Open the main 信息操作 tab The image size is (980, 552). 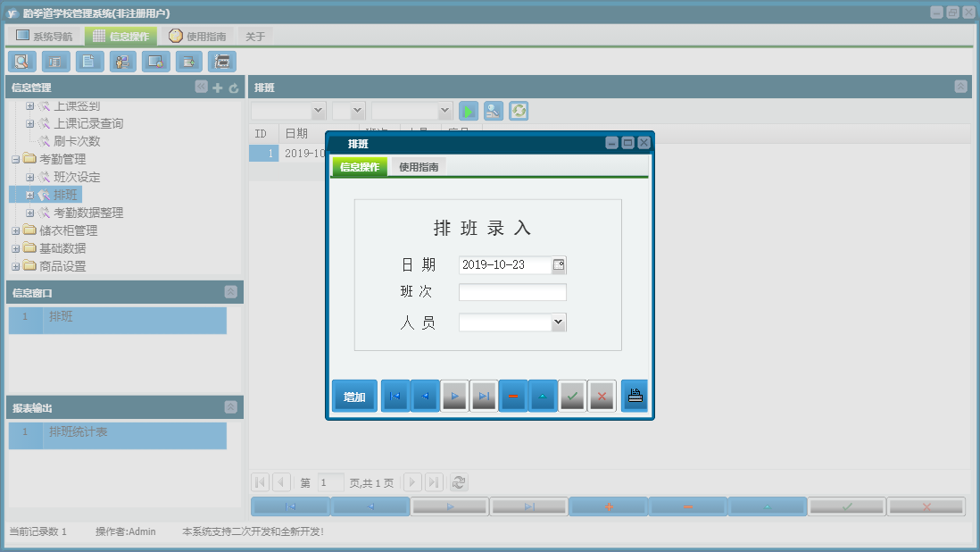point(121,37)
